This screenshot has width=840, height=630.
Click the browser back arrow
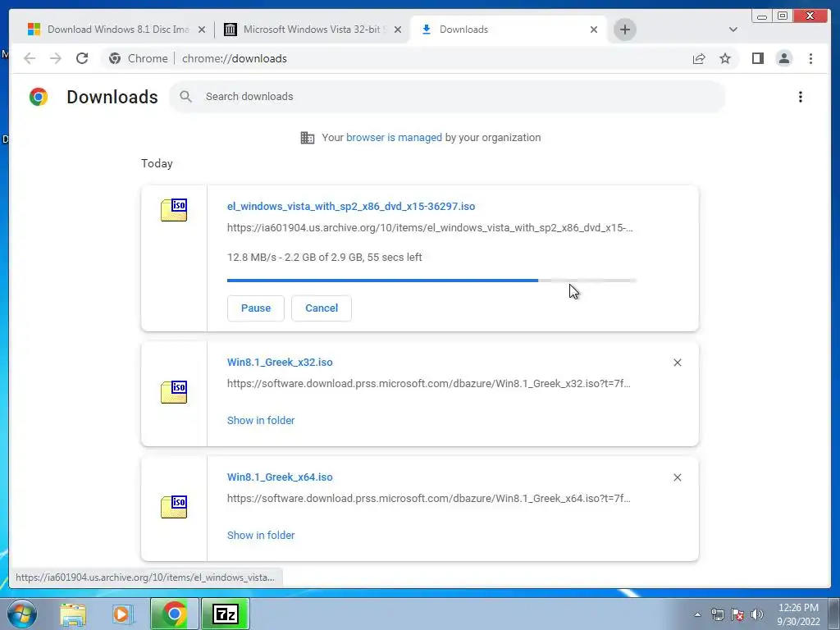point(30,58)
